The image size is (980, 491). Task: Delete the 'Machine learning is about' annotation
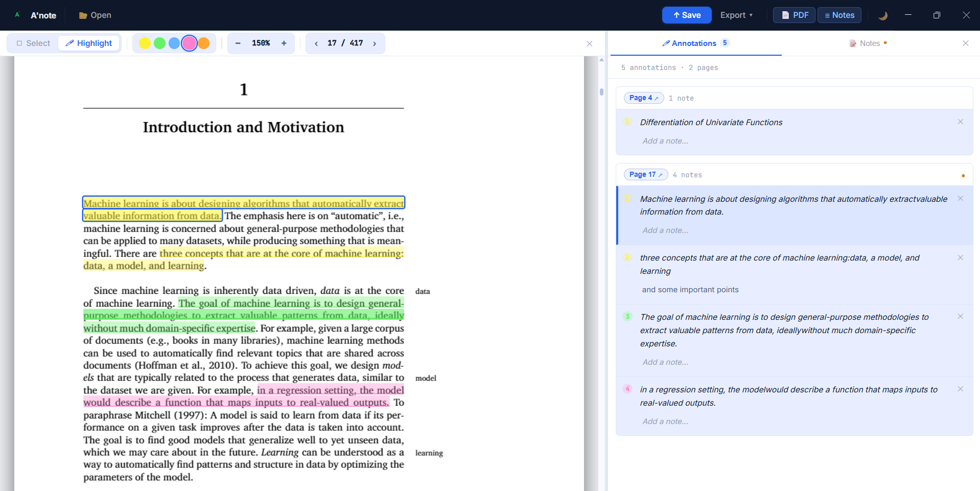pyautogui.click(x=961, y=198)
